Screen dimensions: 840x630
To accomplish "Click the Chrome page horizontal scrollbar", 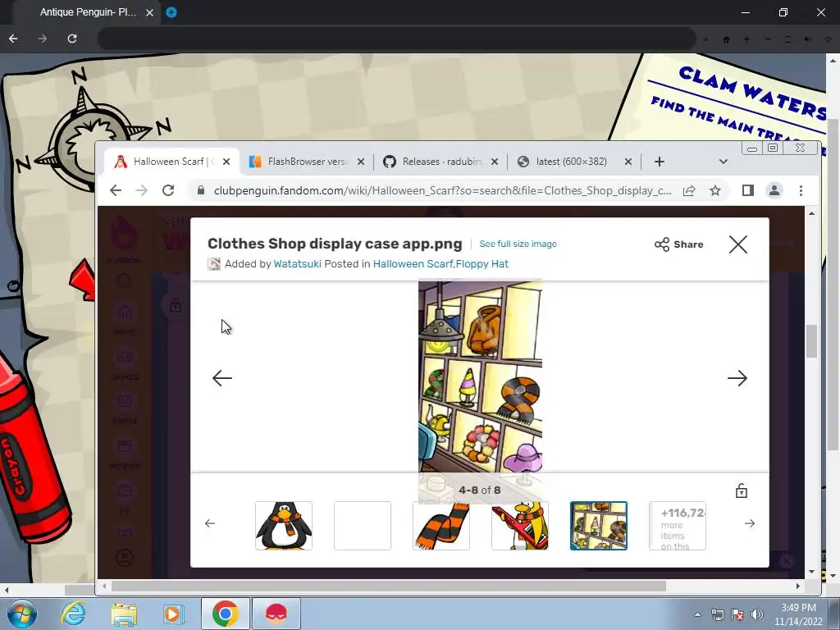I will pos(388,586).
